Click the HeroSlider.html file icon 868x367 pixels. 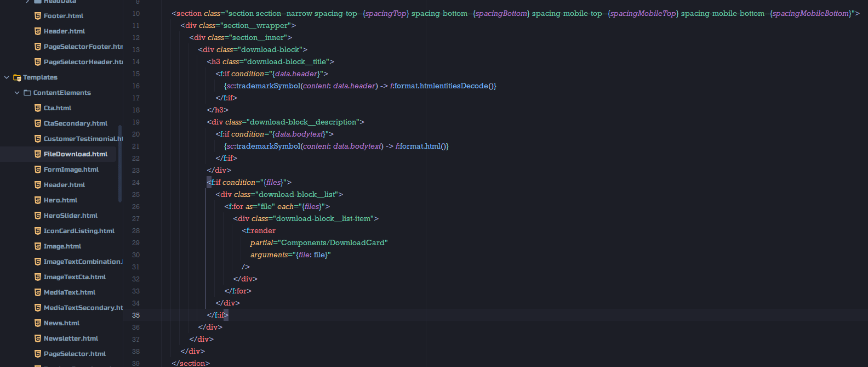[38, 216]
